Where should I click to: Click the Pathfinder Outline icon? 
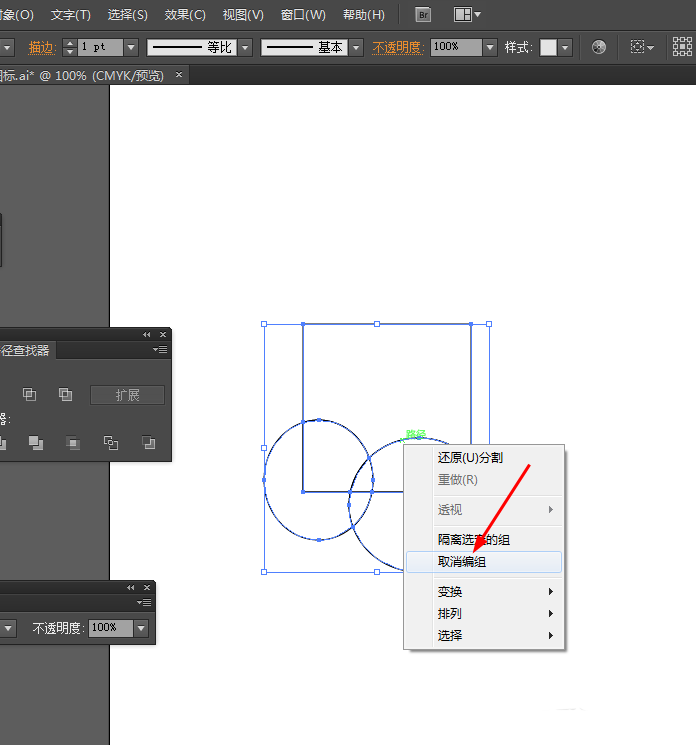coord(111,442)
